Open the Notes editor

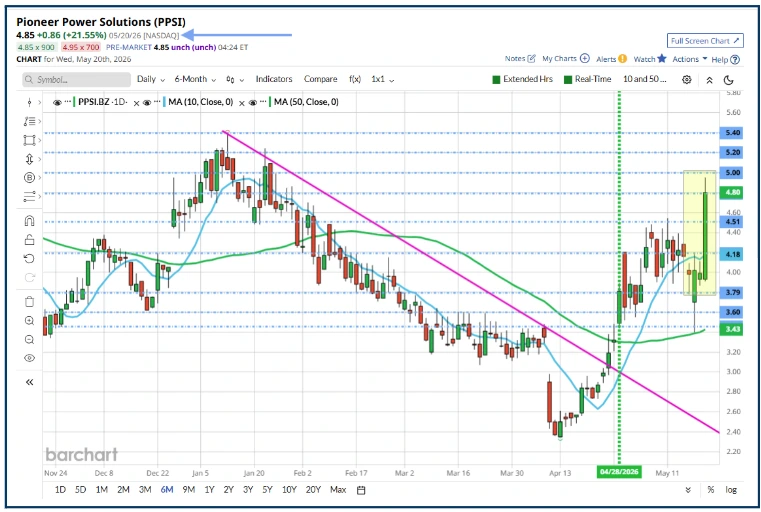[520, 59]
